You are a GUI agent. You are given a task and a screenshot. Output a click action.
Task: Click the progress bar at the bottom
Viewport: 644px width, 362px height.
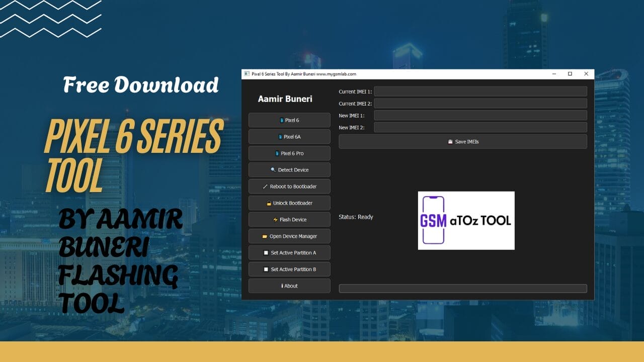(463, 288)
